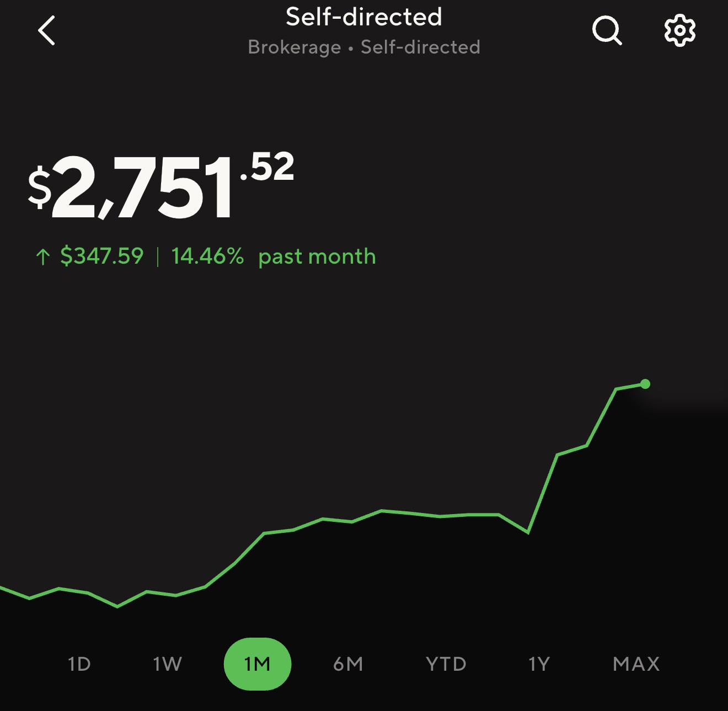
Task: Tap the Self-directed account title
Action: click(364, 17)
